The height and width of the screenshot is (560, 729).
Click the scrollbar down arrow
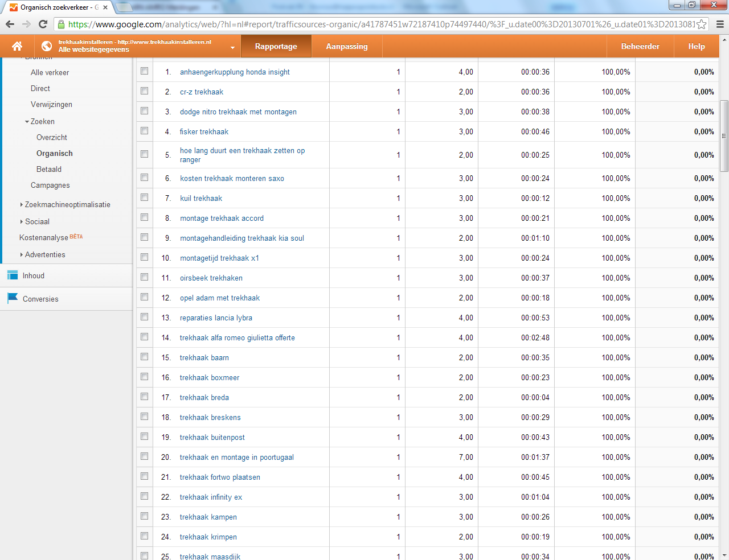pos(724,555)
